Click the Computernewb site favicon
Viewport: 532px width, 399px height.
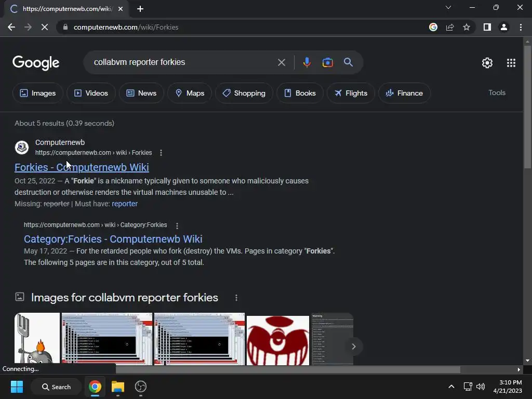22,148
